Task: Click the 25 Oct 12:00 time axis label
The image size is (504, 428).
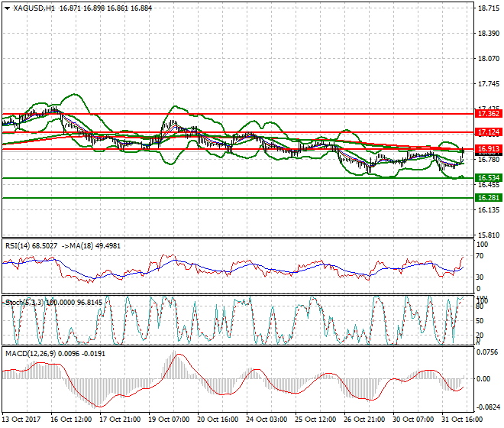Action: (315, 420)
